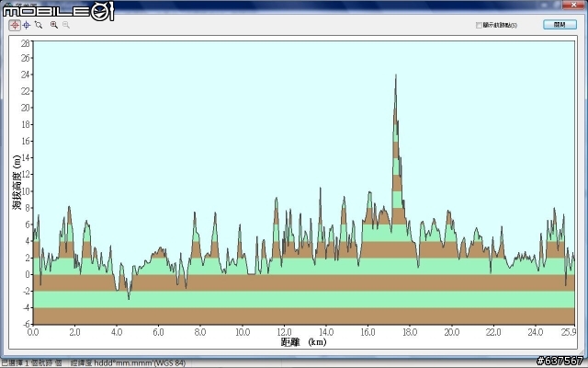Screen dimensions: 588x368
Task: Click the selected-track count in status bar
Action: click(x=31, y=363)
